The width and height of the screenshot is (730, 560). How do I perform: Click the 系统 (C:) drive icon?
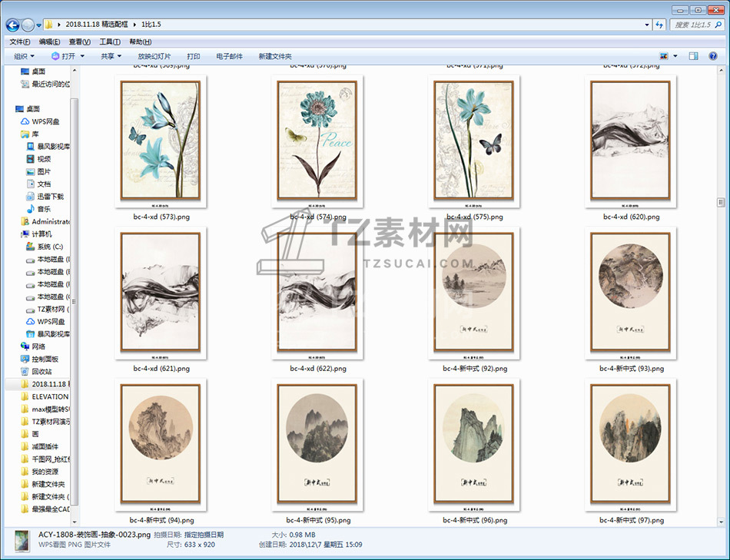30,247
